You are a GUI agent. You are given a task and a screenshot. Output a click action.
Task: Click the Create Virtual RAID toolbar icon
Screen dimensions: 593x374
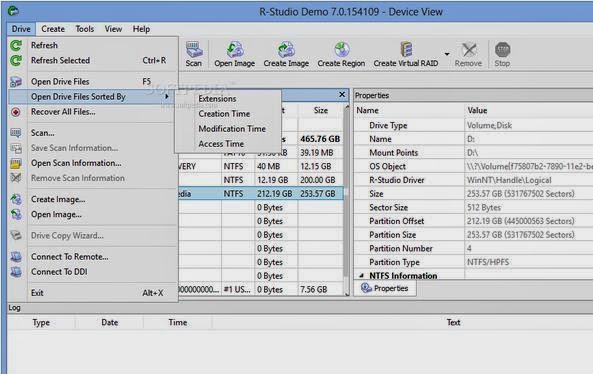pyautogui.click(x=406, y=50)
